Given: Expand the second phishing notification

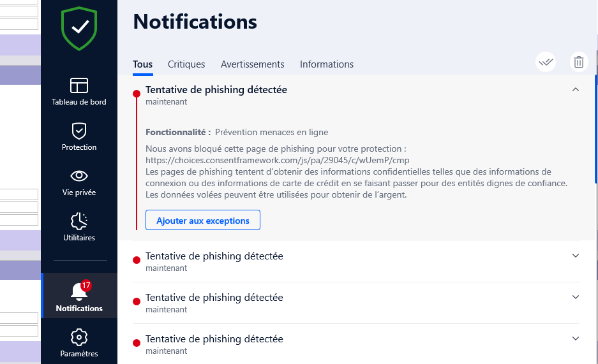Looking at the screenshot, I should click(x=576, y=256).
